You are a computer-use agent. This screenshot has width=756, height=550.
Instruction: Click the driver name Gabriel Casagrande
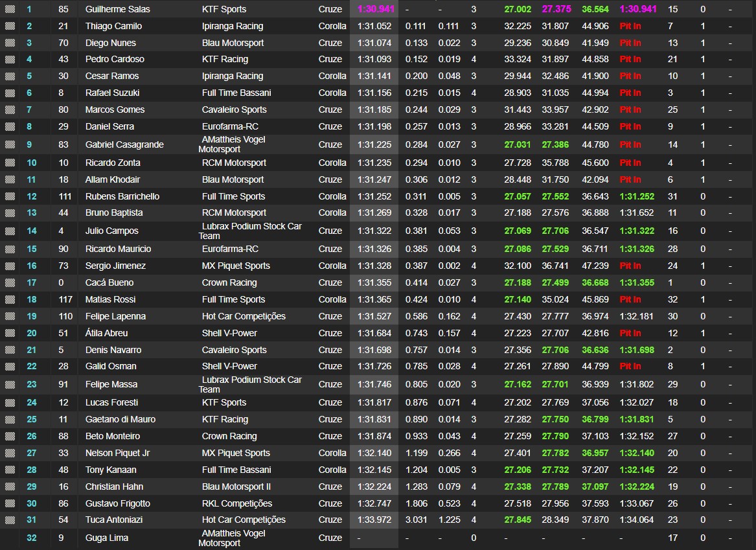(124, 144)
